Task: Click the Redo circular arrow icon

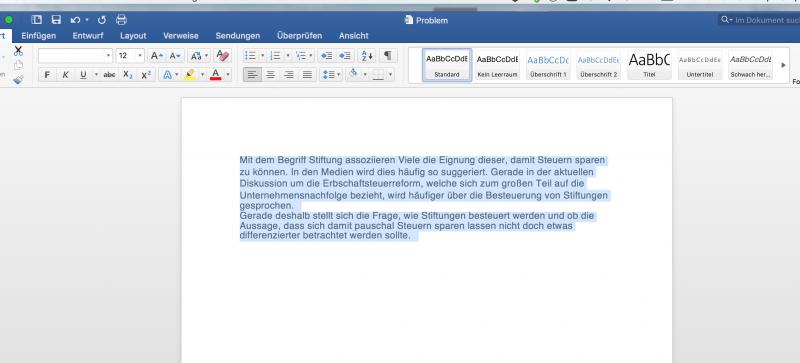Action: [x=102, y=20]
